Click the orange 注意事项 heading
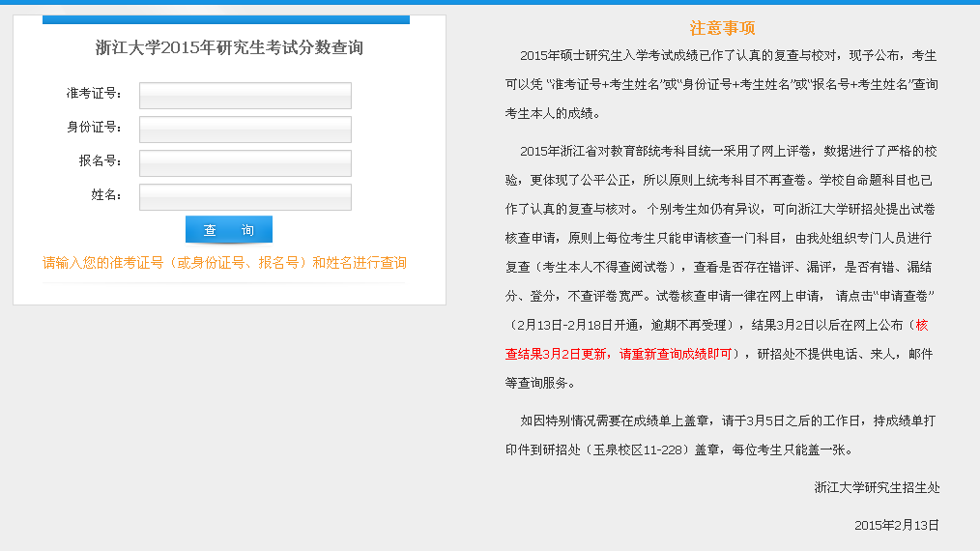Viewport: 980px width, 551px height. click(x=723, y=28)
